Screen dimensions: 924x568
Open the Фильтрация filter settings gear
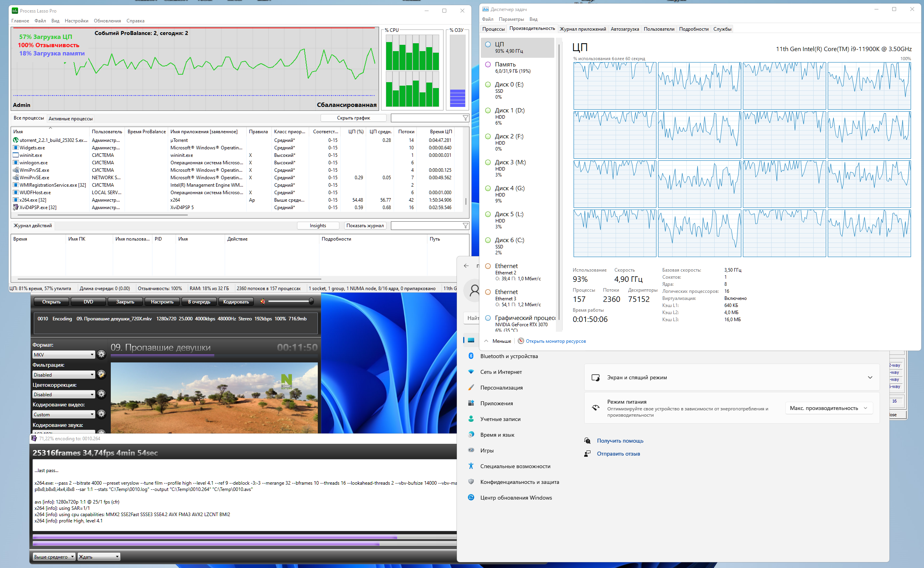(101, 375)
